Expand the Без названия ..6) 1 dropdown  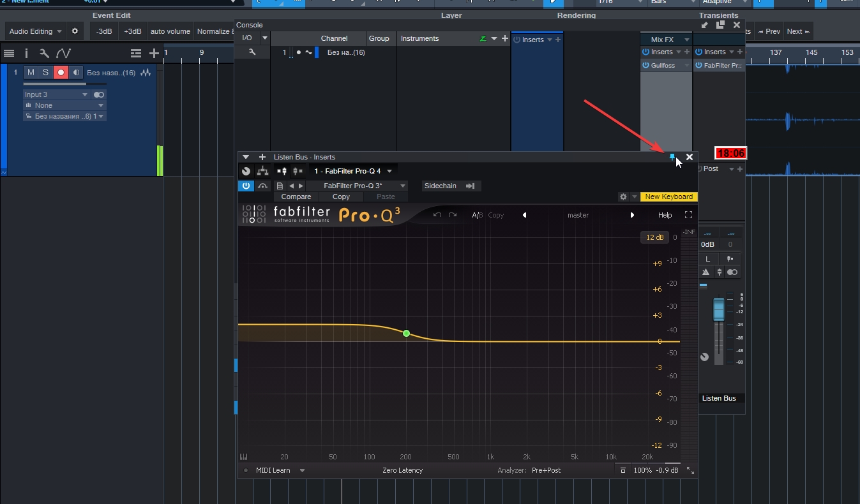[64, 116]
